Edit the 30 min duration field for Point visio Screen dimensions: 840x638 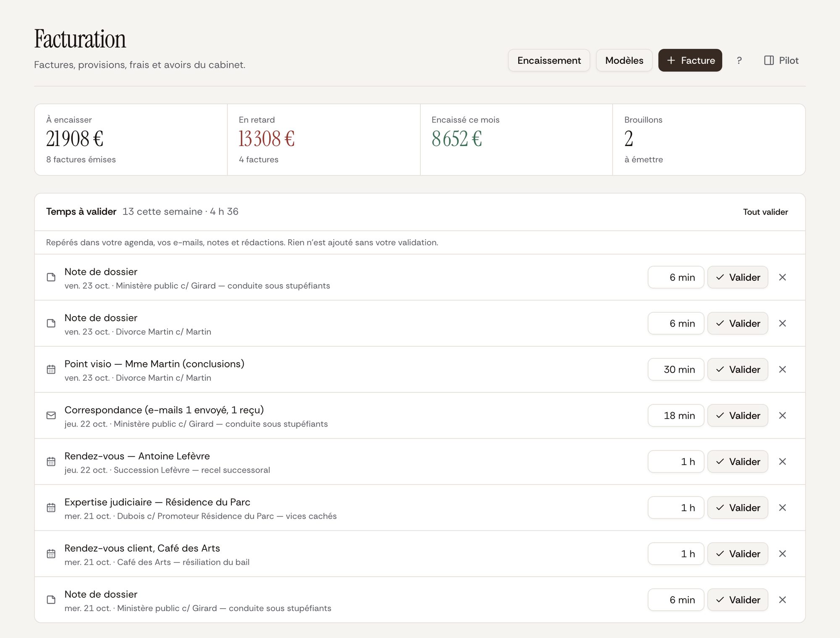676,369
